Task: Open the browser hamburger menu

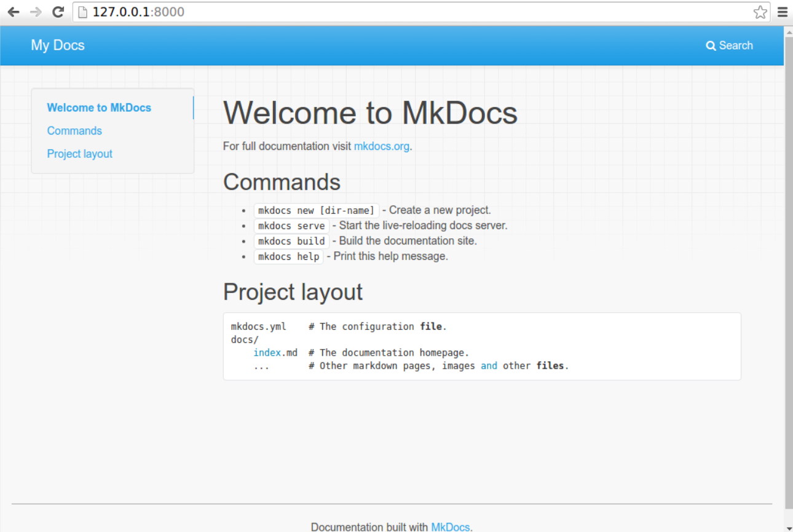Action: (x=783, y=12)
